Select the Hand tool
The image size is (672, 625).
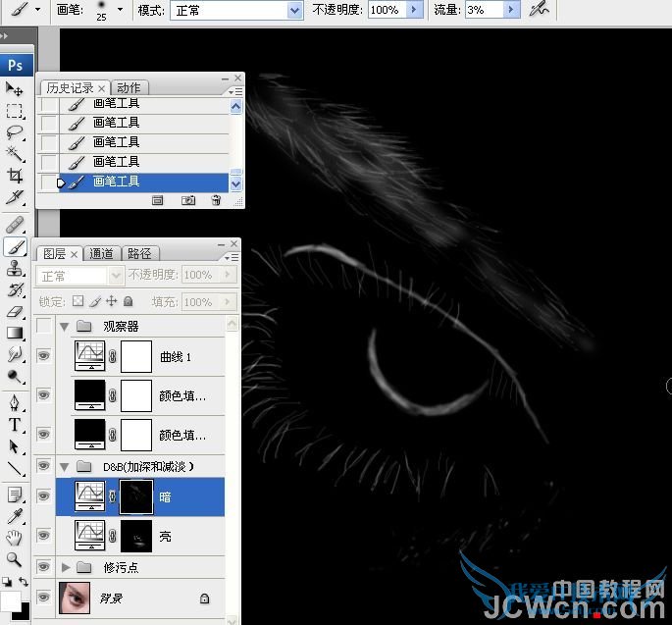14,538
